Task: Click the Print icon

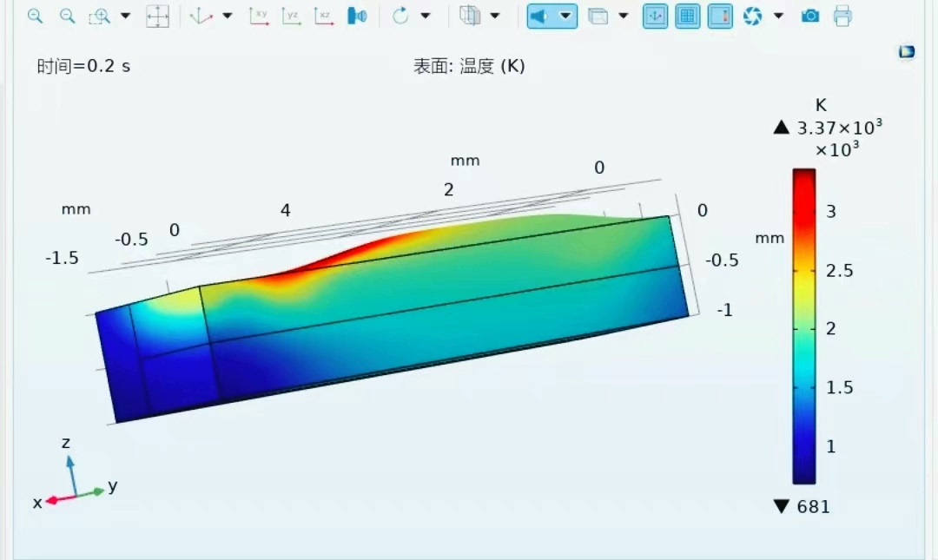Action: [x=842, y=16]
